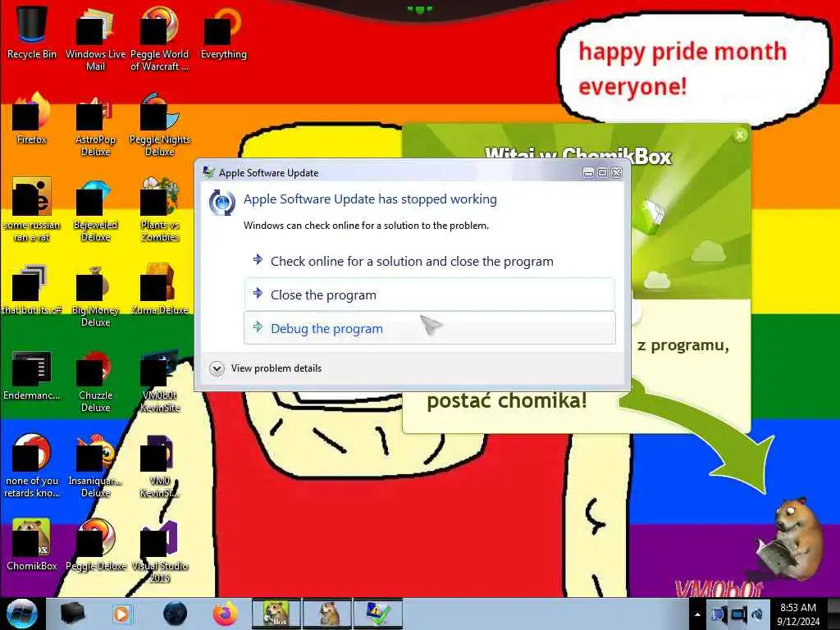Choose Debug the program

[430, 328]
